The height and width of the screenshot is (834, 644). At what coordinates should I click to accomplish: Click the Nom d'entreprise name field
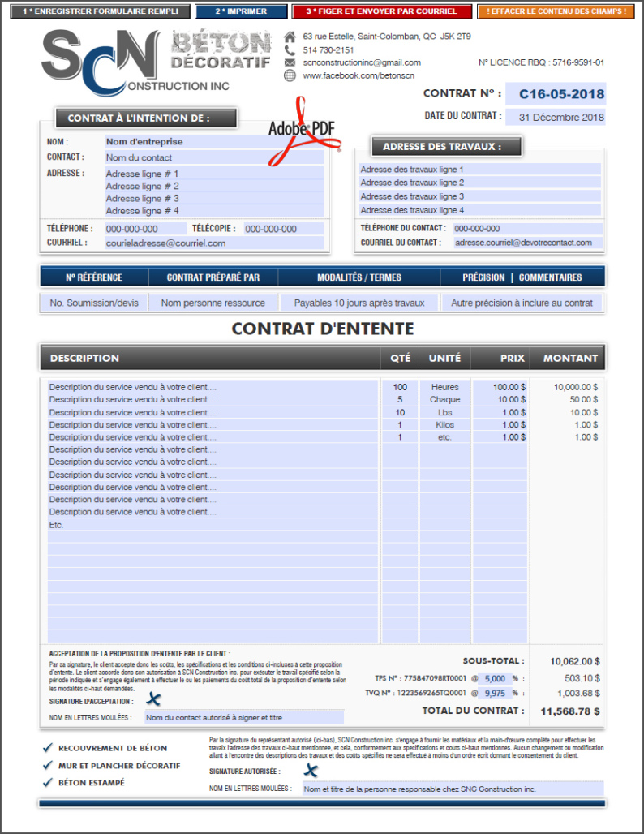213,141
